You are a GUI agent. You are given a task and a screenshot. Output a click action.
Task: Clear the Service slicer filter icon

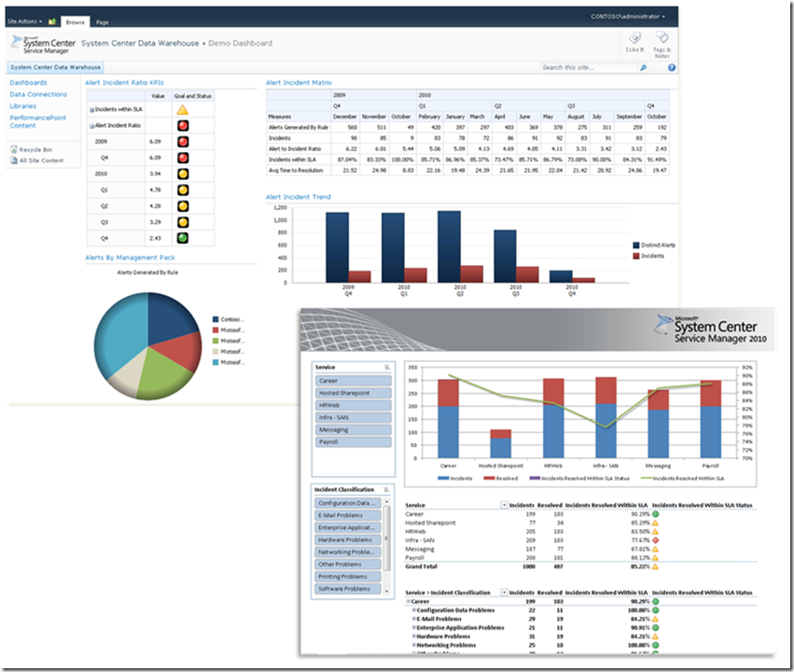click(387, 367)
